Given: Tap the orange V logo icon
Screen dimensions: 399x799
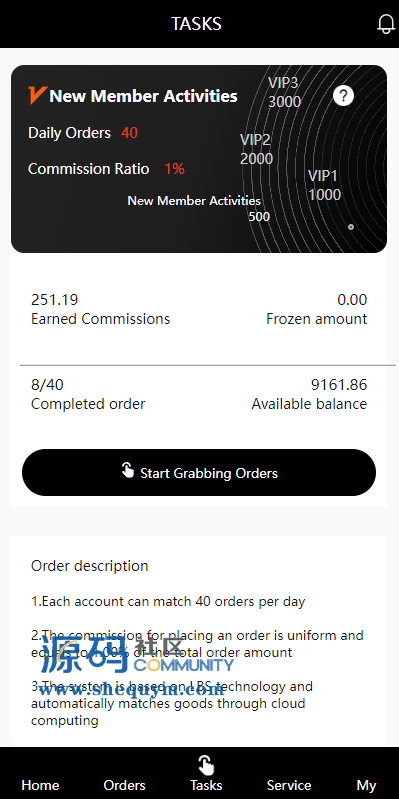Looking at the screenshot, I should point(38,95).
